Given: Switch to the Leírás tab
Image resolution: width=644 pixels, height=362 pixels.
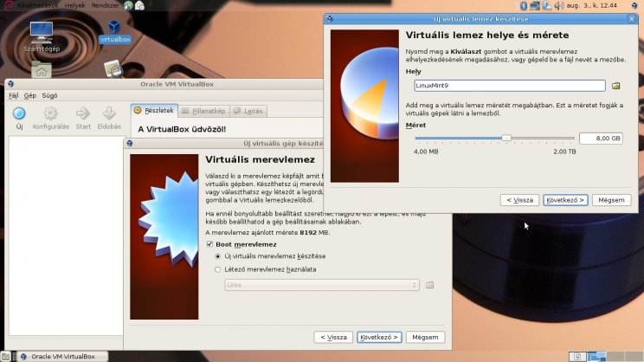Looking at the screenshot, I should (x=248, y=111).
